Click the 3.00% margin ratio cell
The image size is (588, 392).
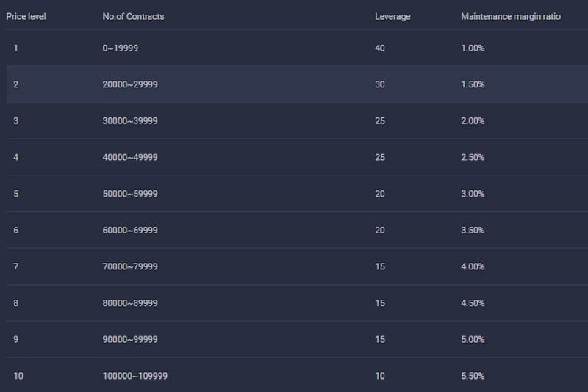tap(473, 194)
